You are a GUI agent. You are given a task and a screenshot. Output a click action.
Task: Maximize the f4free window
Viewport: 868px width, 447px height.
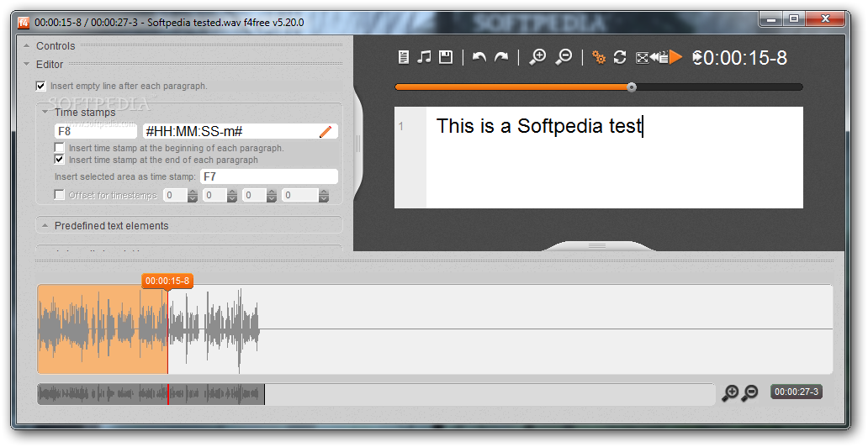click(794, 19)
